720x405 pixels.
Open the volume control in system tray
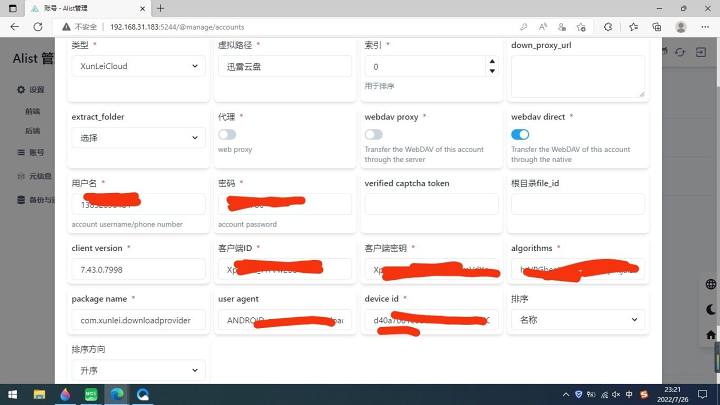pos(616,394)
